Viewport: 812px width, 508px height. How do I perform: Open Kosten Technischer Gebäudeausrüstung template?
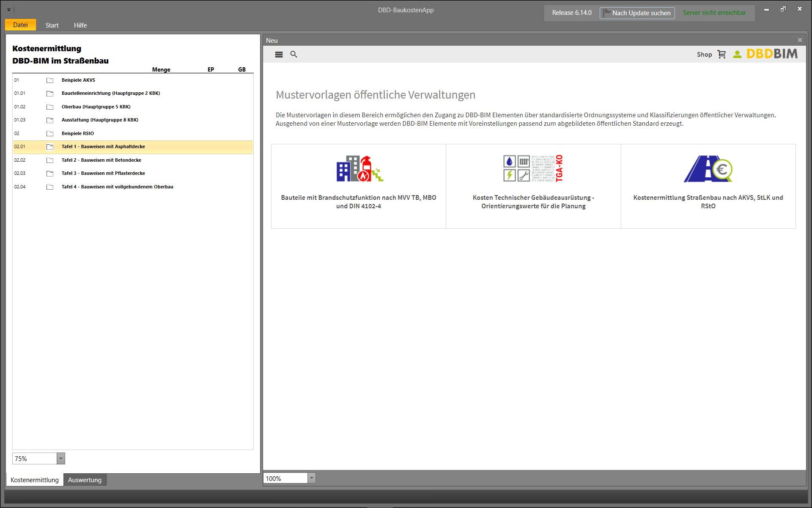coord(533,186)
